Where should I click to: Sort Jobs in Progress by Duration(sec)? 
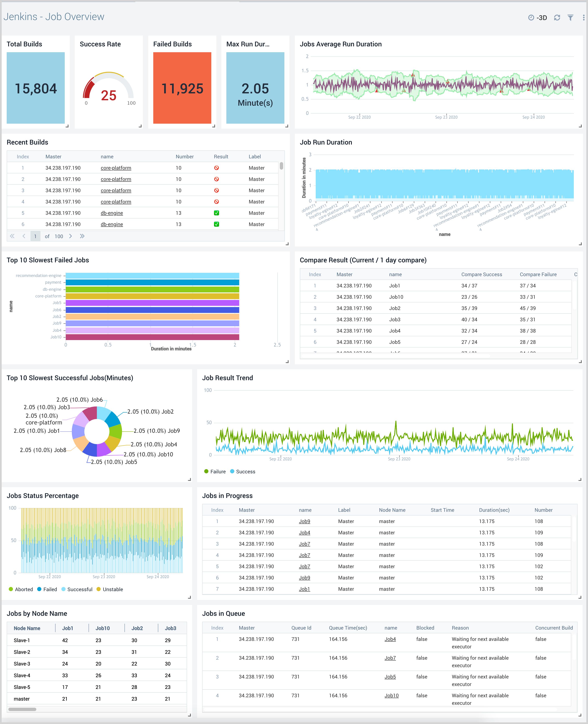tap(494, 510)
